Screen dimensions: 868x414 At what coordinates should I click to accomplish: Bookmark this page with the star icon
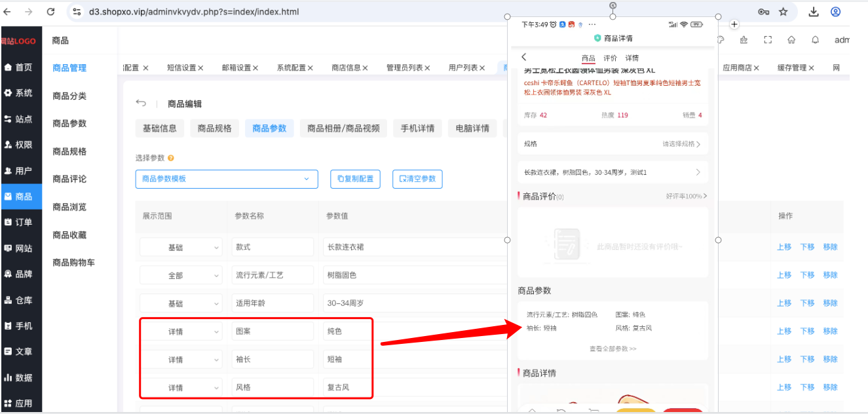(783, 12)
